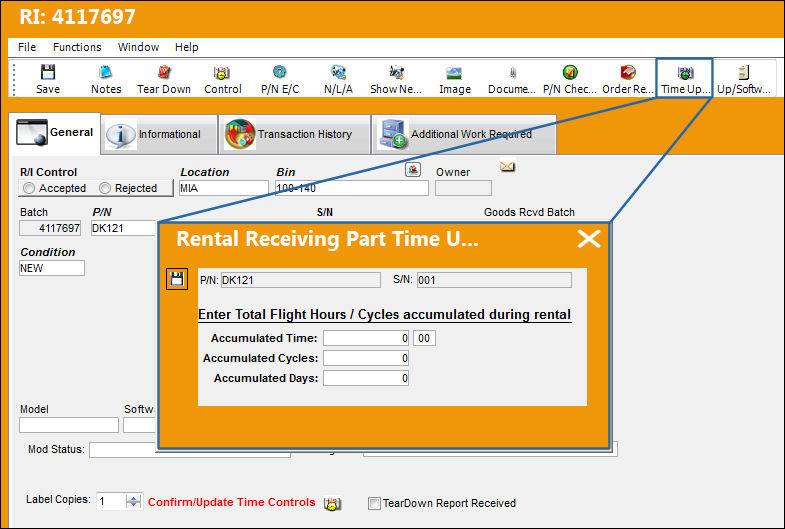The image size is (785, 529).
Task: Click the Show Ne... toolbar icon
Action: coord(396,79)
